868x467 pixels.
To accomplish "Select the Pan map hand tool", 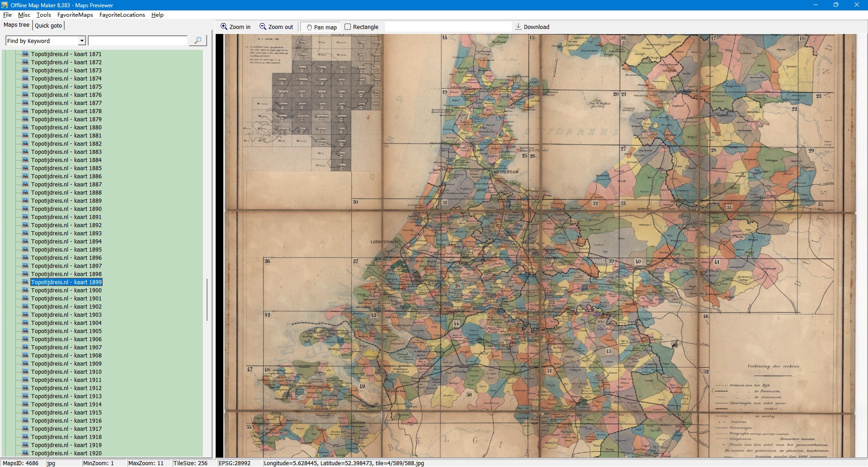I will click(309, 27).
